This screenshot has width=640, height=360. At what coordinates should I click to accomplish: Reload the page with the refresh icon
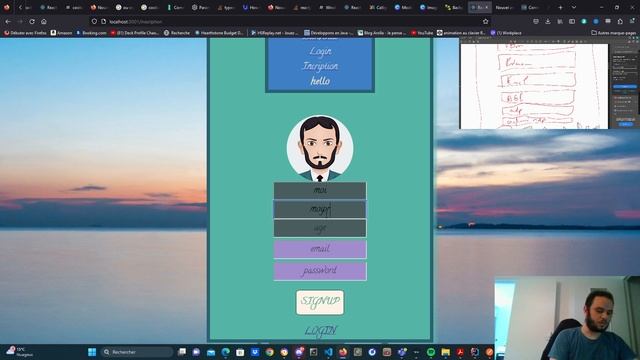click(32, 21)
